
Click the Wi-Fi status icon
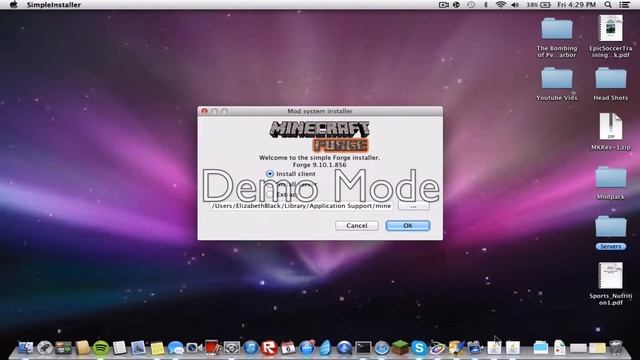[x=501, y=5]
